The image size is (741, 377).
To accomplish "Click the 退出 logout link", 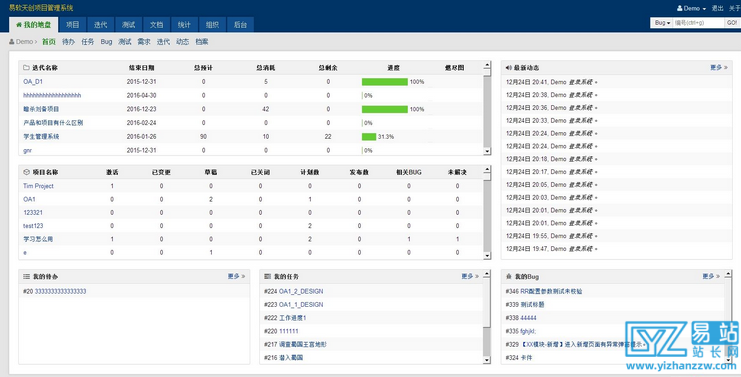I will point(717,8).
